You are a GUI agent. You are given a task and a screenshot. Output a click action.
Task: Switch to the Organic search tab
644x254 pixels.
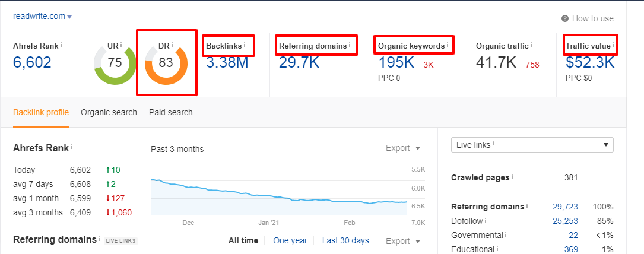[109, 112]
